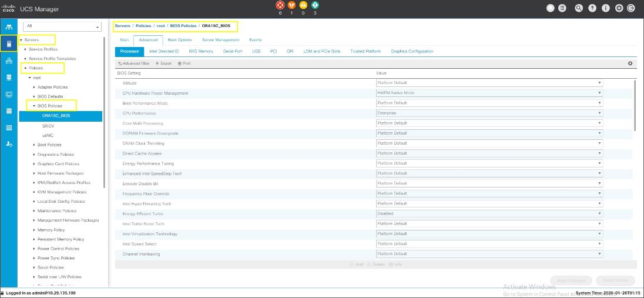
Task: Switch to the Main tab
Action: point(125,40)
